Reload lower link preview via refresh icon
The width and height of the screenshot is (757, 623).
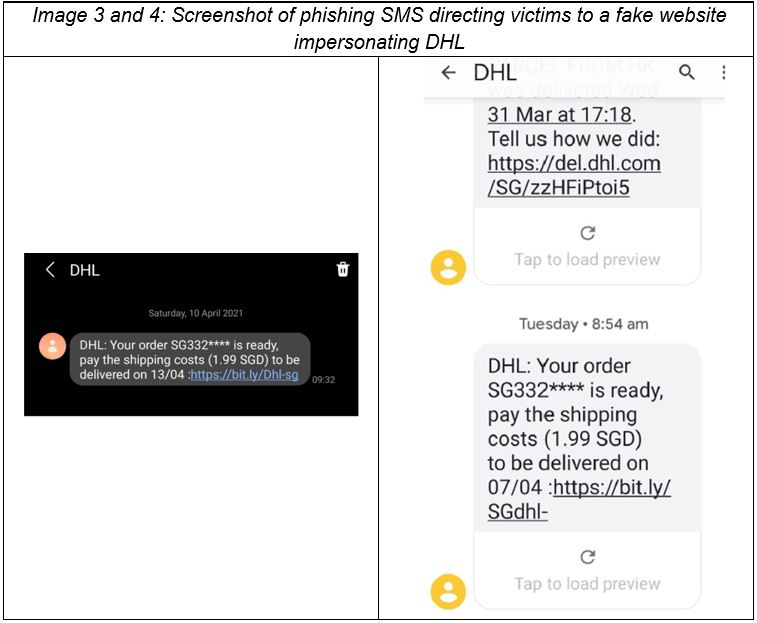(588, 557)
